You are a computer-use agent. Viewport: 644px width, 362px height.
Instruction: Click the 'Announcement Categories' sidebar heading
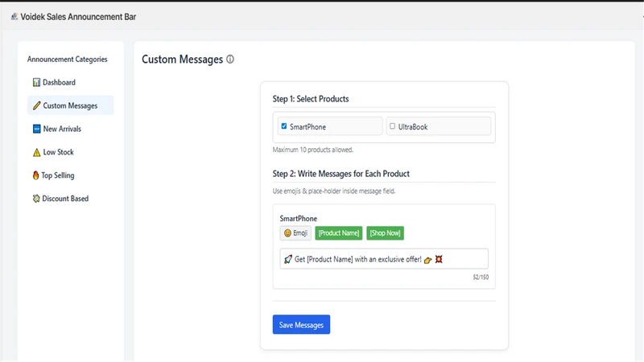(68, 59)
